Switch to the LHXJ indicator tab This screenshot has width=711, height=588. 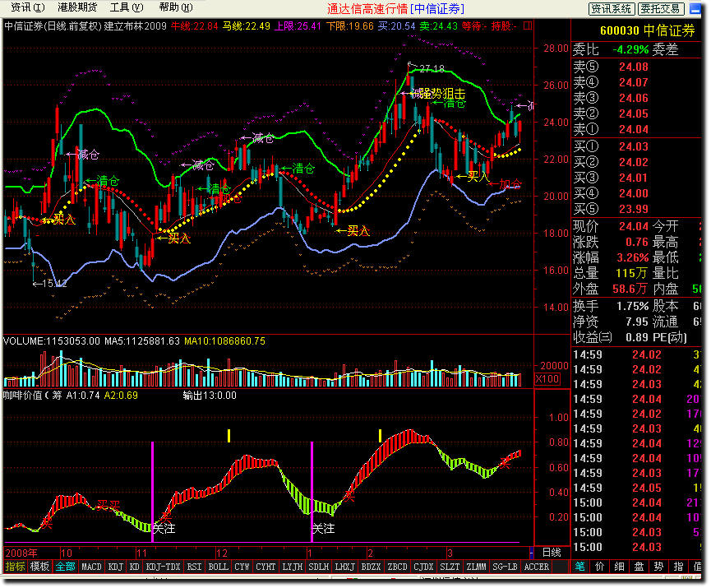click(x=344, y=567)
